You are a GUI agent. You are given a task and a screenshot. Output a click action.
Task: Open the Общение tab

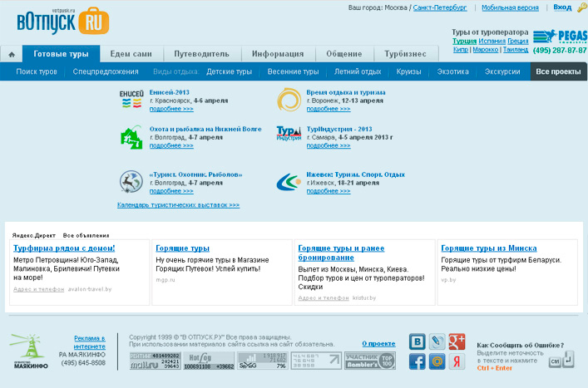[344, 54]
